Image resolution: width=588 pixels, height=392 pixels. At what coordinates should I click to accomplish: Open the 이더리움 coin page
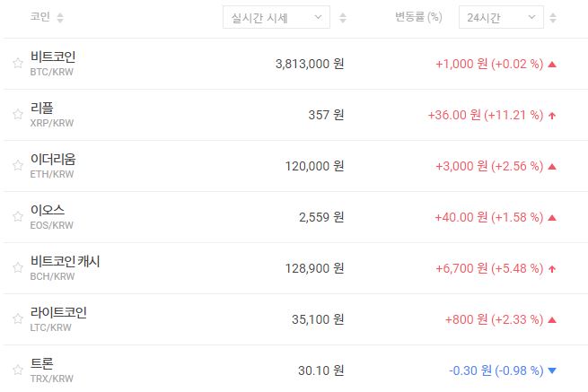[x=53, y=160]
